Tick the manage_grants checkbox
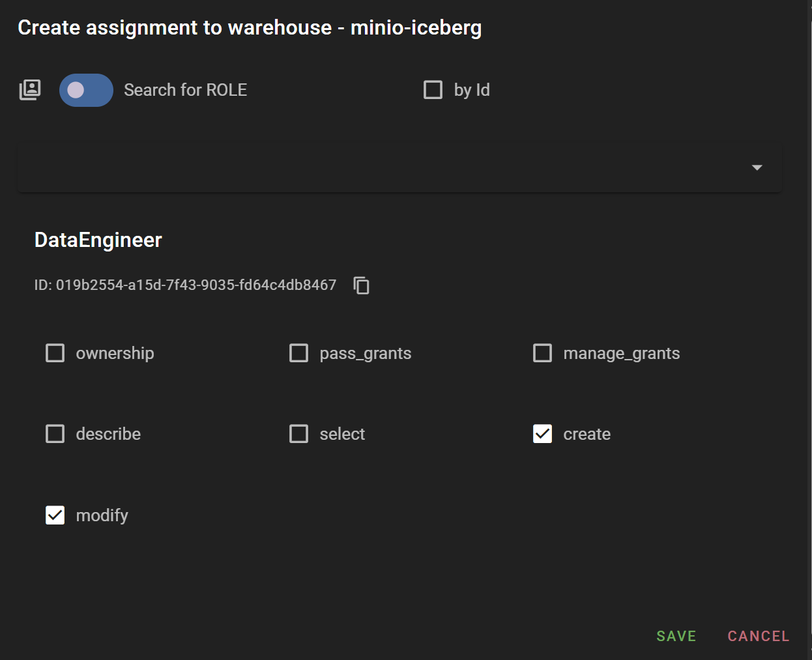The width and height of the screenshot is (812, 660). [542, 353]
